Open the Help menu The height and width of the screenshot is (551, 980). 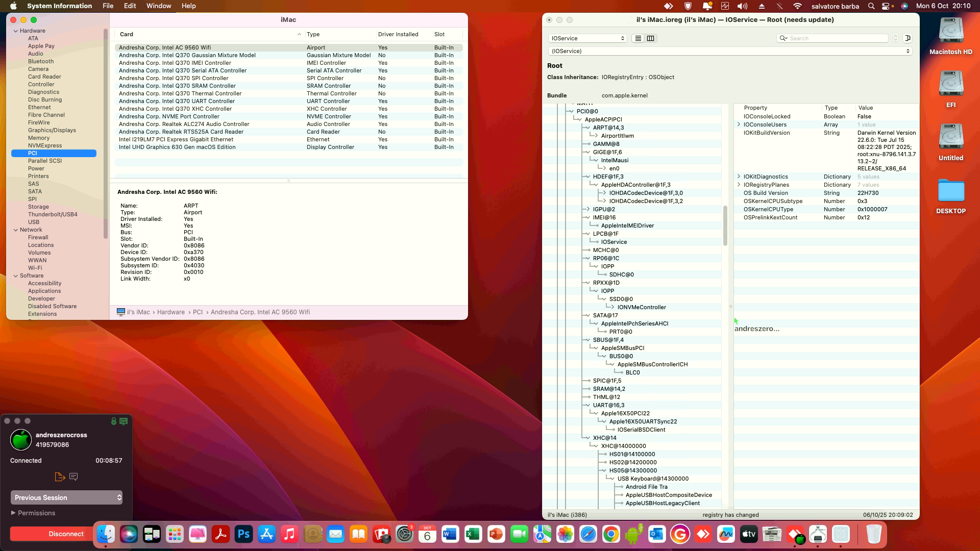click(x=188, y=6)
